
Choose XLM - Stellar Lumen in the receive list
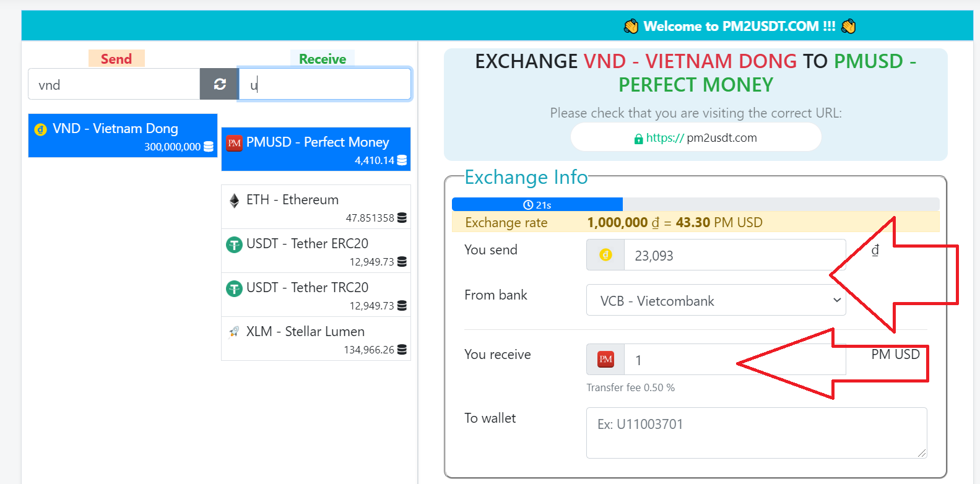pos(316,339)
